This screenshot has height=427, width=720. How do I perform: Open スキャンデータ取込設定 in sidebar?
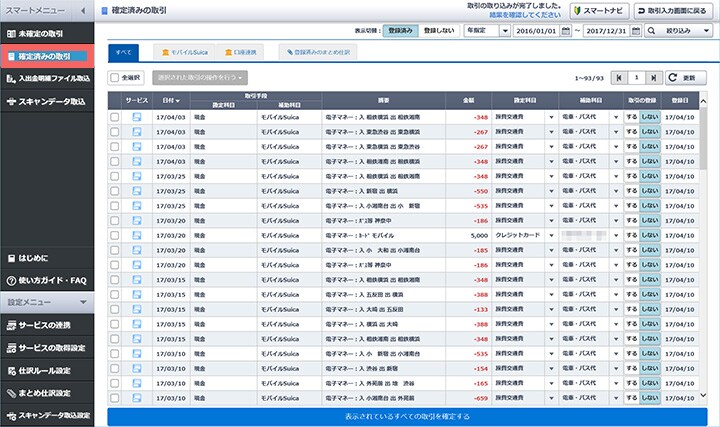[x=47, y=416]
